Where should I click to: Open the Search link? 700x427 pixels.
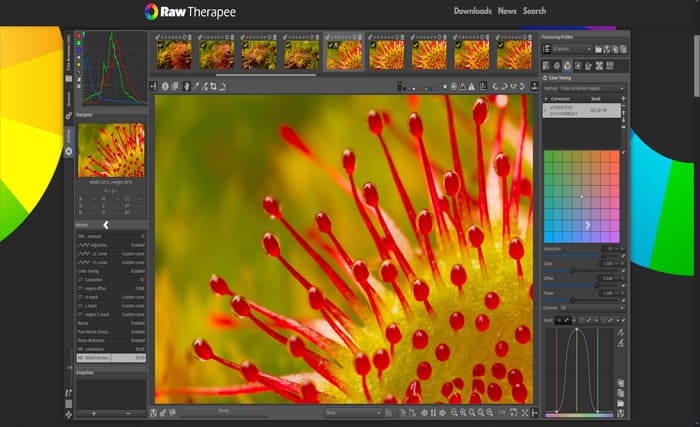point(534,11)
